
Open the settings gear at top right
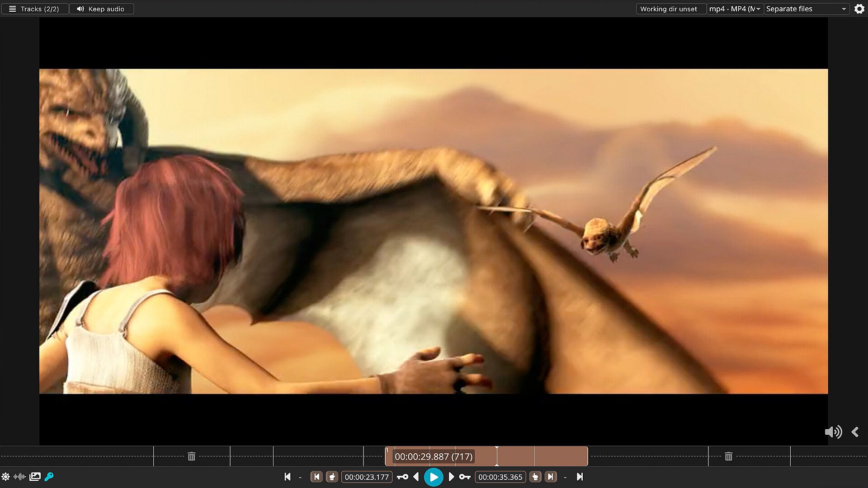[x=859, y=9]
